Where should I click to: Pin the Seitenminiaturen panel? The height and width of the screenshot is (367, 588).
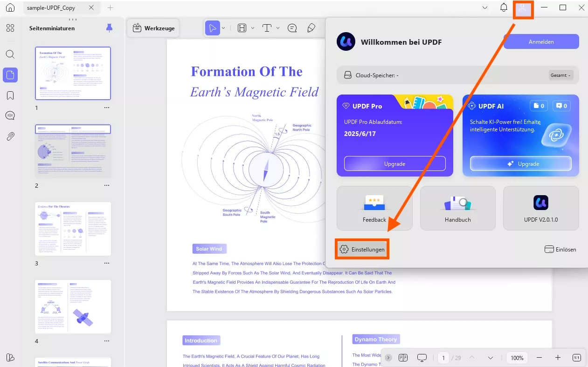(x=109, y=28)
